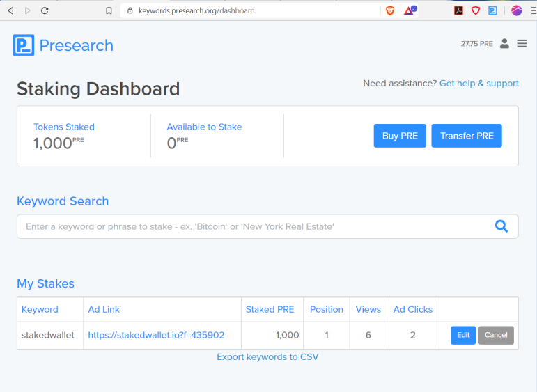This screenshot has height=392, width=537.
Task: Open the red shield extension icon
Action: 475,10
